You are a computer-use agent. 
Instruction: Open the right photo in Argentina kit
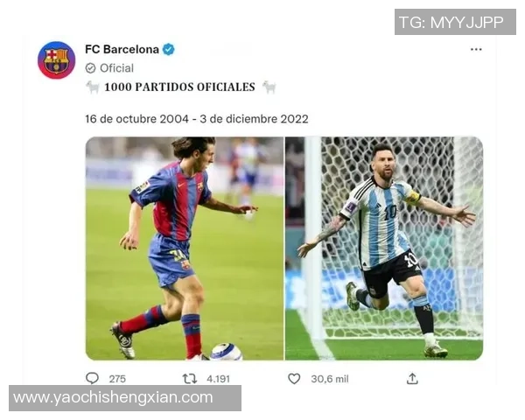tap(384, 248)
